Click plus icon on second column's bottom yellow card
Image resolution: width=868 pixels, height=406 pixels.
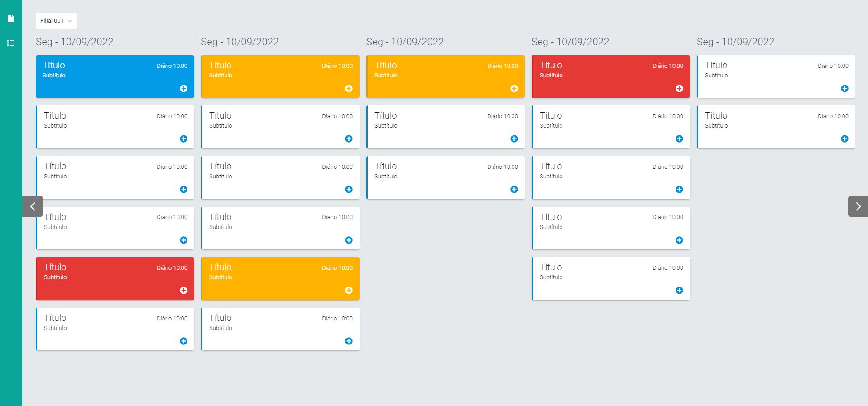pyautogui.click(x=349, y=291)
